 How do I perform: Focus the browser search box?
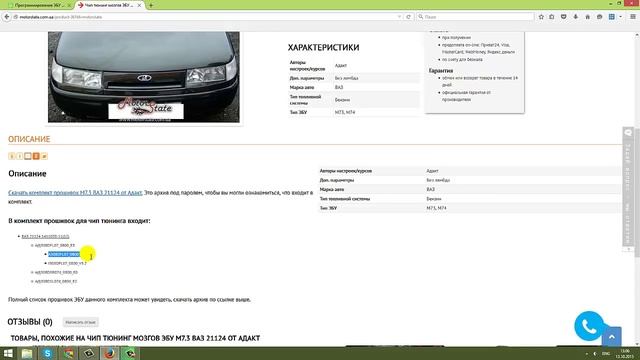point(476,17)
